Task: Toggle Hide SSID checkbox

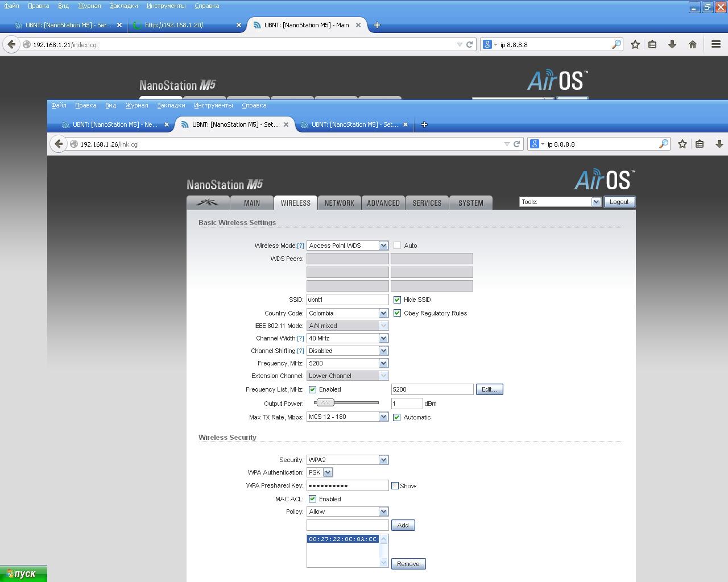Action: click(397, 300)
